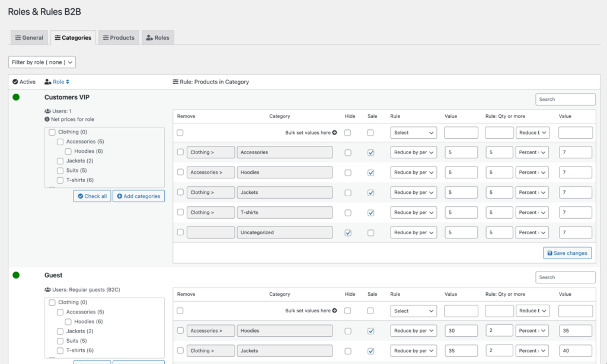Tick the bulk Hide checkbox for Customers VIP
Viewport: 607px width, 364px height.
point(347,133)
